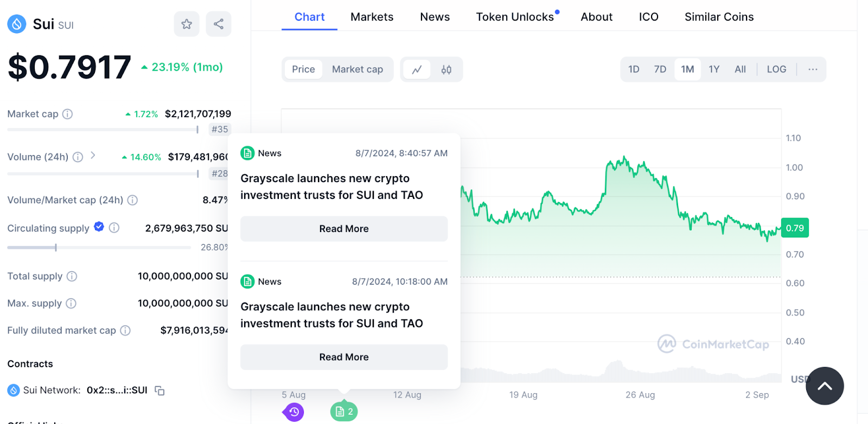Switch to line chart view icon
This screenshot has width=868, height=424.
[x=417, y=69]
